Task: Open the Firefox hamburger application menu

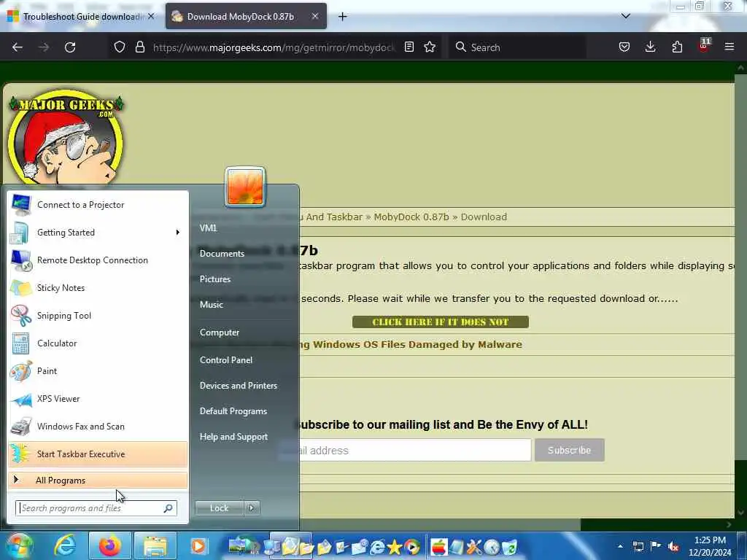Action: click(x=729, y=47)
